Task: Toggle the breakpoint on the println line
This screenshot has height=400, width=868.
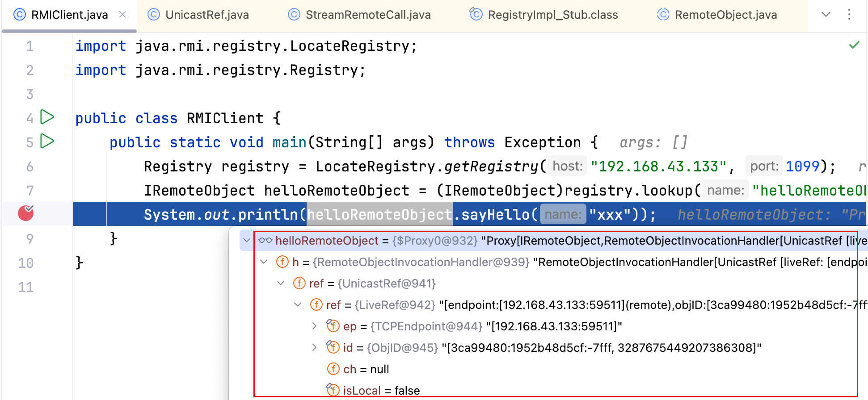Action: pos(26,213)
